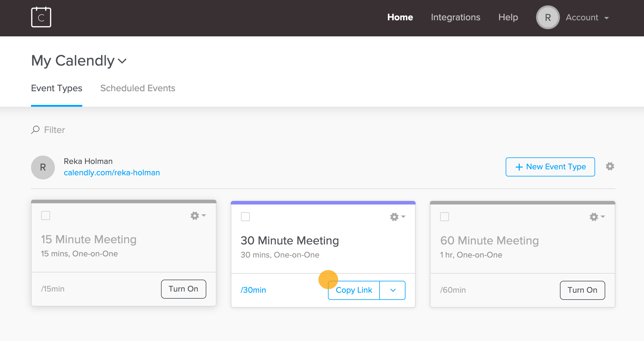
Task: Open the 30 Minute Meeting title
Action: pos(290,241)
